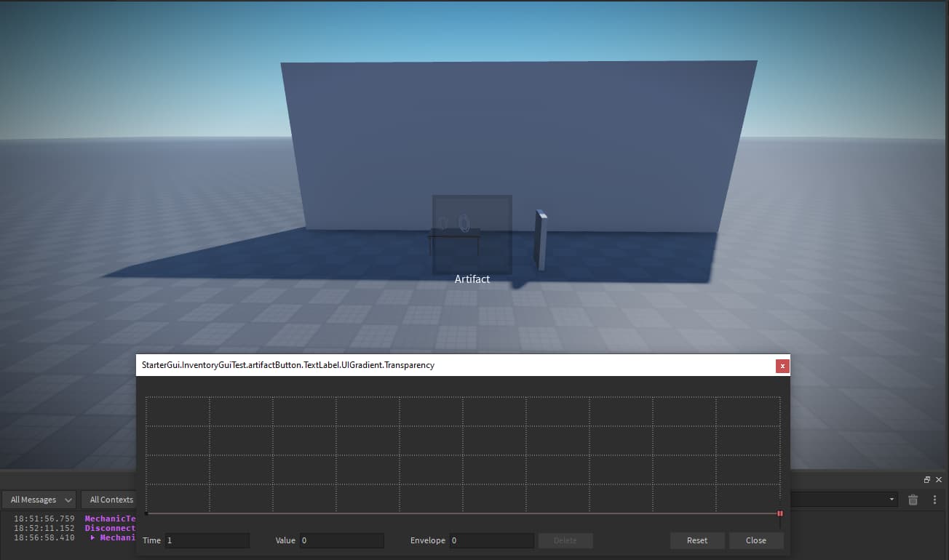Select the red keypoint marker on the curve

click(779, 513)
